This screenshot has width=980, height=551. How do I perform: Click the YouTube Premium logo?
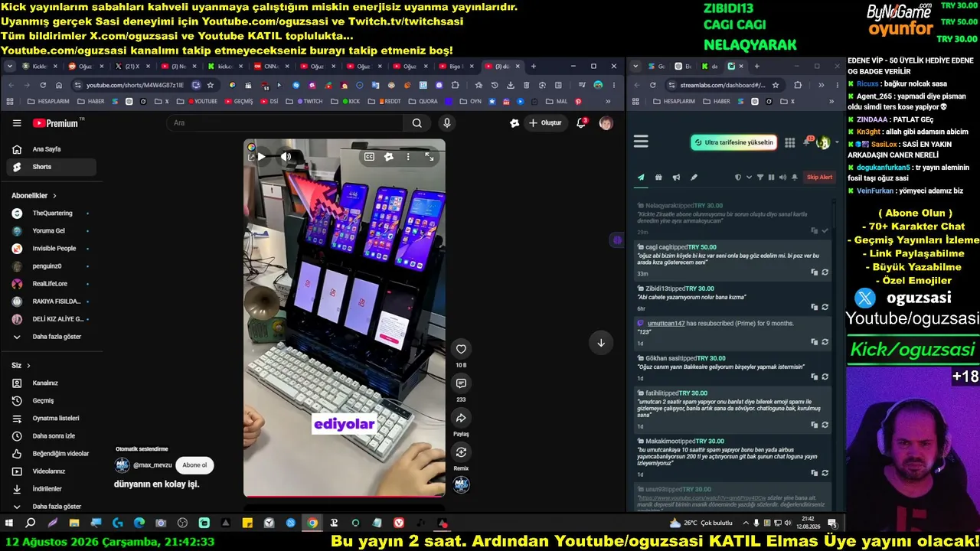(55, 122)
